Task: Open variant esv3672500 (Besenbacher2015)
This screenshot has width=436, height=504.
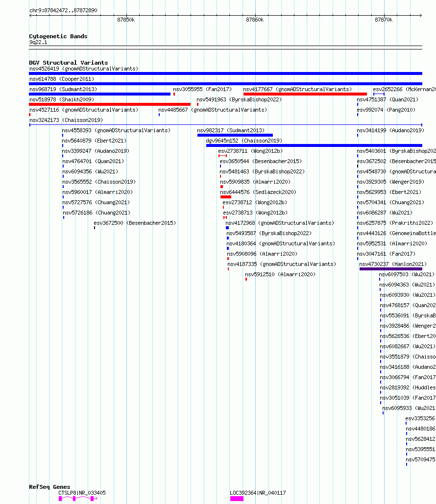Action: coord(135,223)
